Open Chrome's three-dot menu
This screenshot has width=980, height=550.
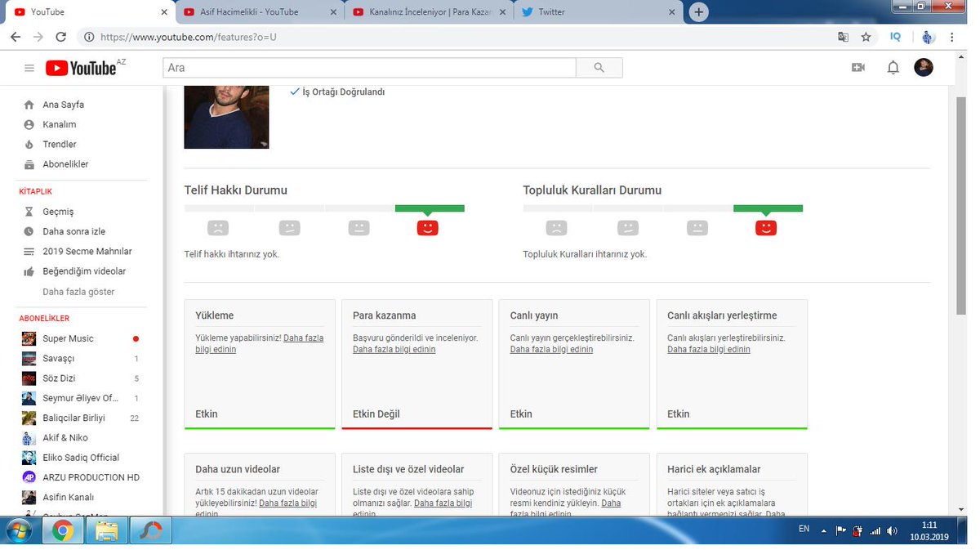click(x=952, y=37)
